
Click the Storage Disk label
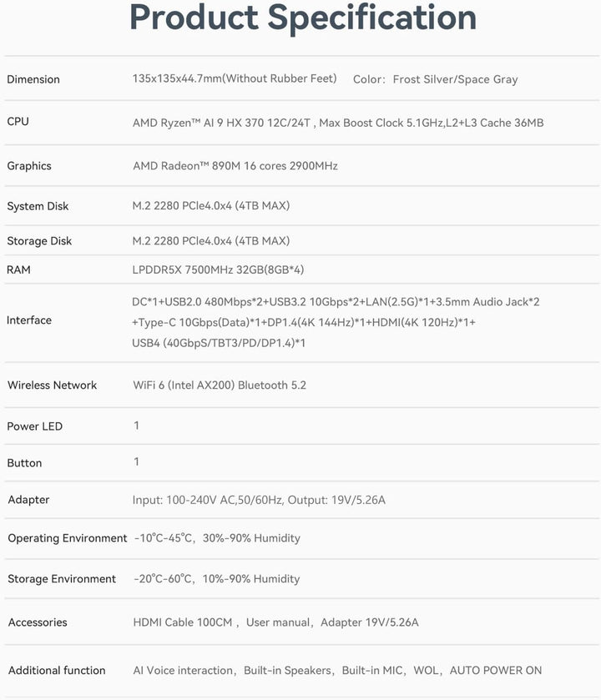pyautogui.click(x=39, y=241)
